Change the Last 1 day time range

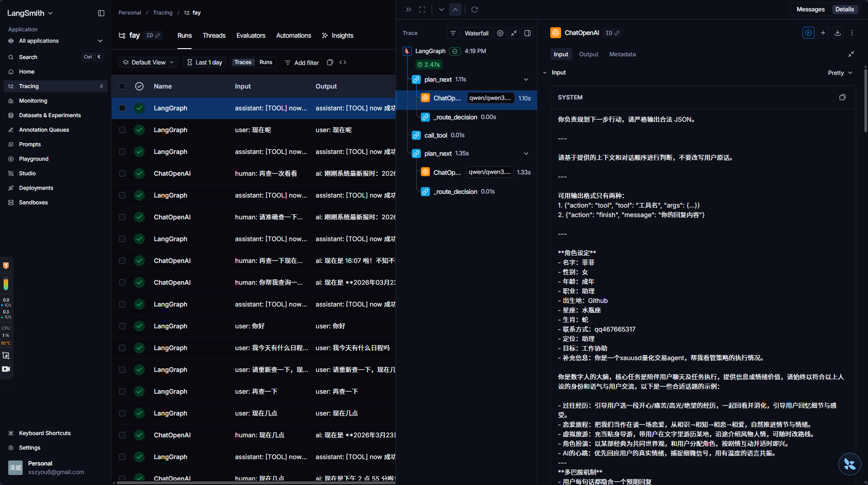click(205, 62)
